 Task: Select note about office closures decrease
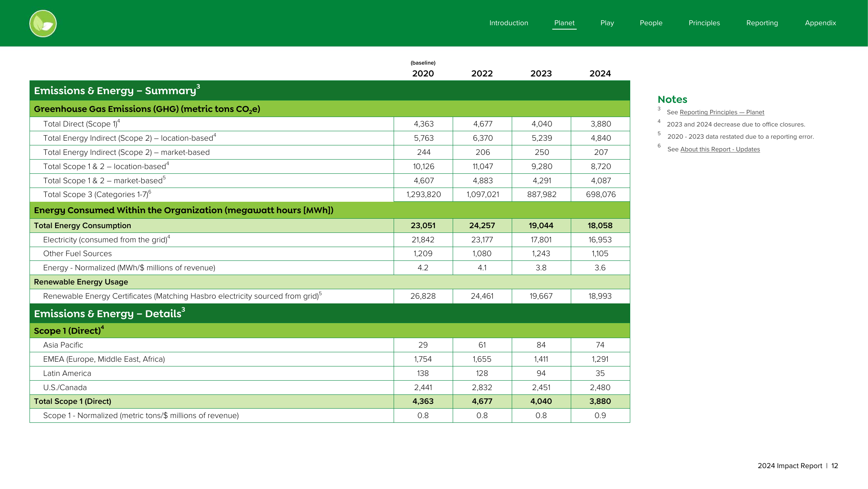(x=736, y=125)
